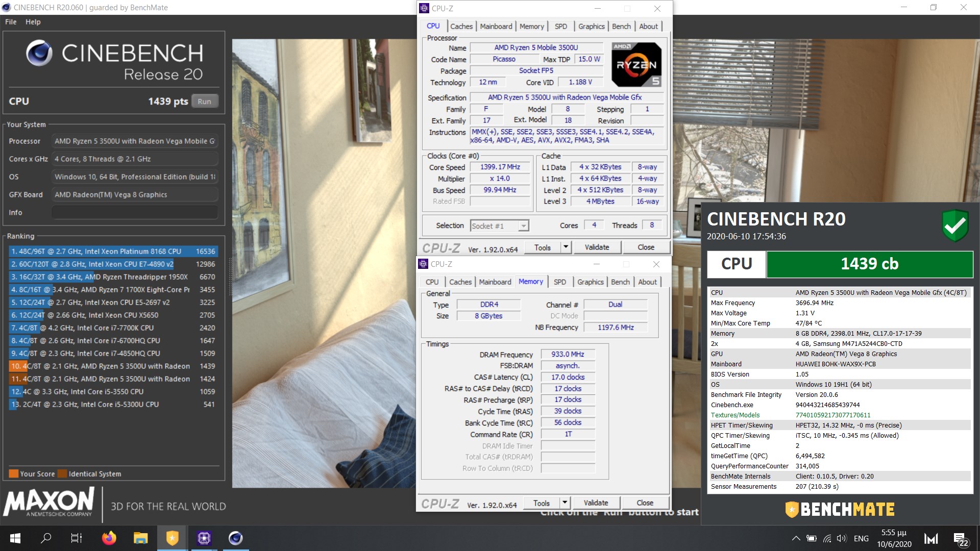Launch Firefox from the taskbar
Screen dimensions: 980x551
(x=109, y=538)
